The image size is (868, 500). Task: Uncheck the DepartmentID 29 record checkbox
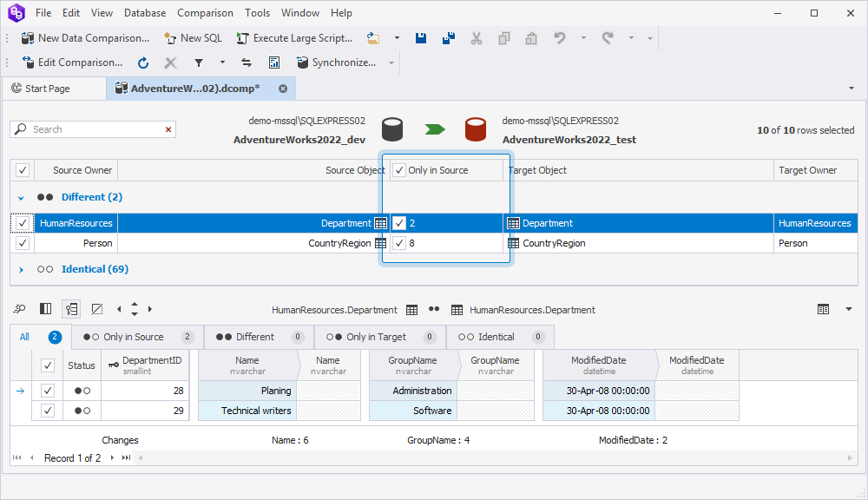tap(48, 411)
